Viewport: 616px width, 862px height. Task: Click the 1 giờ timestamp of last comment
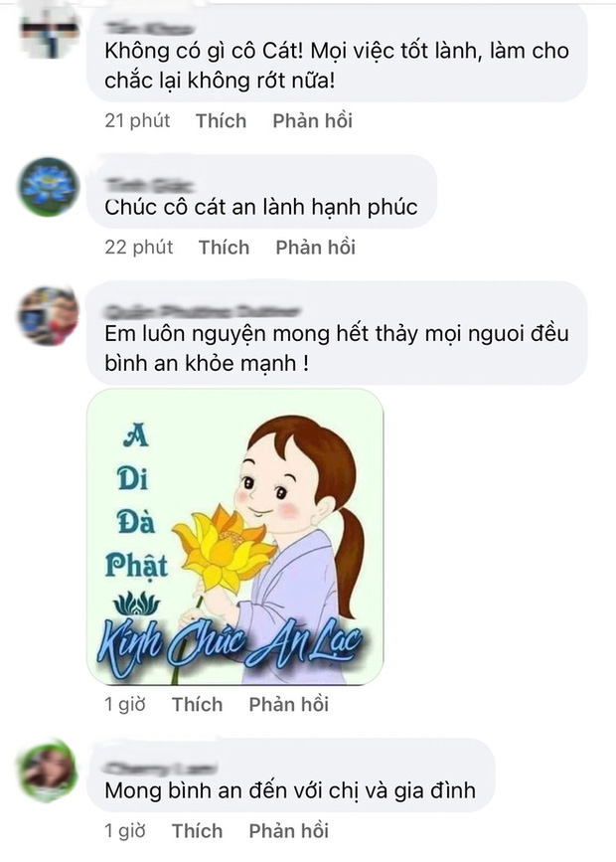click(x=125, y=830)
